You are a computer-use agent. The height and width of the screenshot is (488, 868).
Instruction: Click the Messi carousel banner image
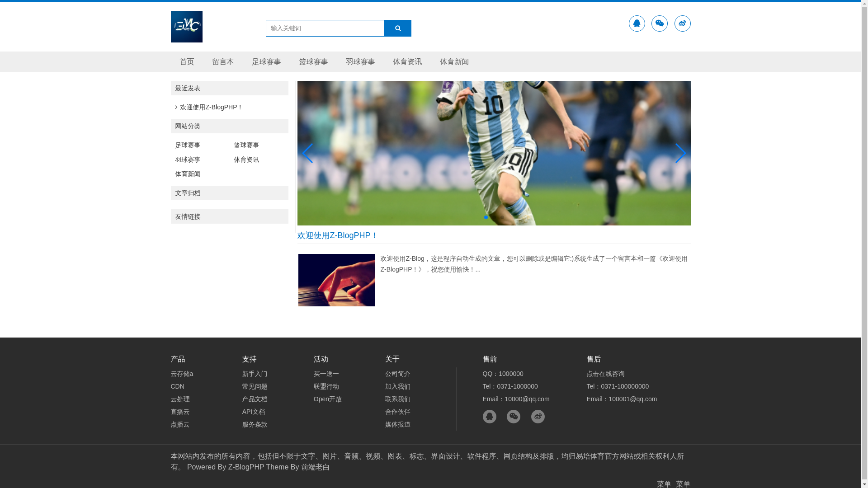(494, 153)
